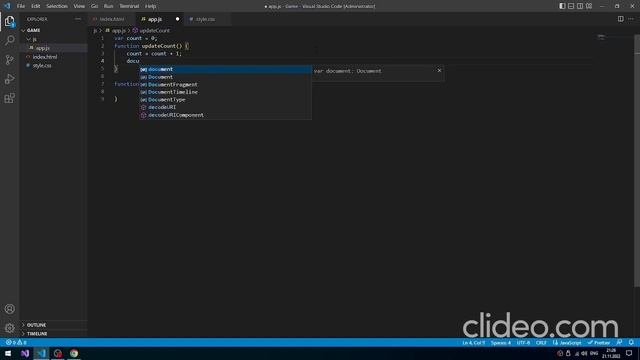Viewport: 640px width, 360px height.
Task: Open editor More Actions ellipsis
Action: pyautogui.click(x=631, y=19)
